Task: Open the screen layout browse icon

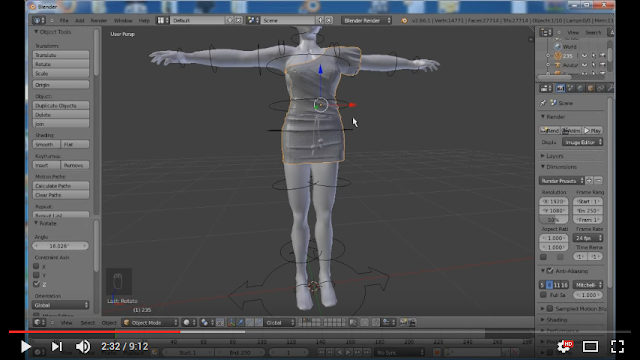Action: [162, 20]
